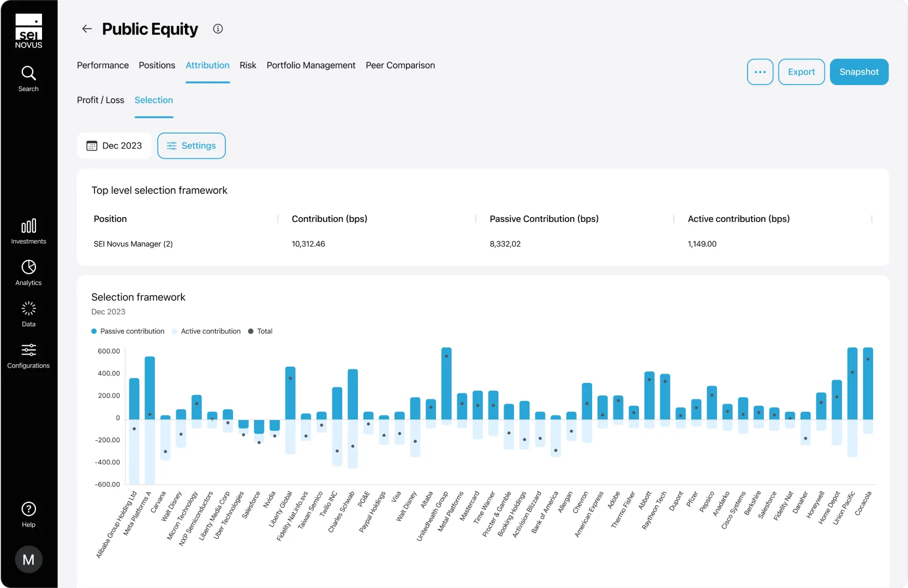908x588 pixels.
Task: Open the Settings filter panel
Action: (x=191, y=146)
